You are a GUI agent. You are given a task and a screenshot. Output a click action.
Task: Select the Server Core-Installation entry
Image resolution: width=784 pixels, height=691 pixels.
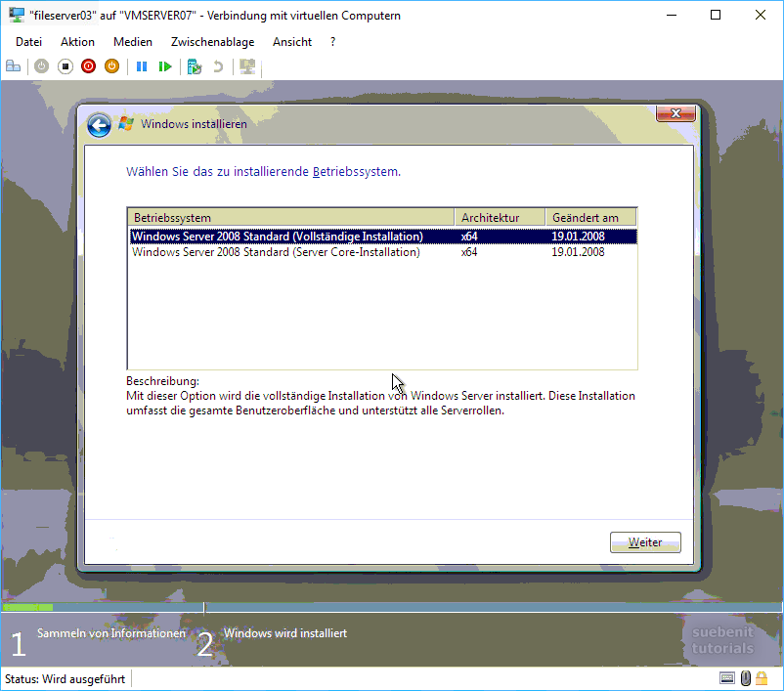coord(383,252)
